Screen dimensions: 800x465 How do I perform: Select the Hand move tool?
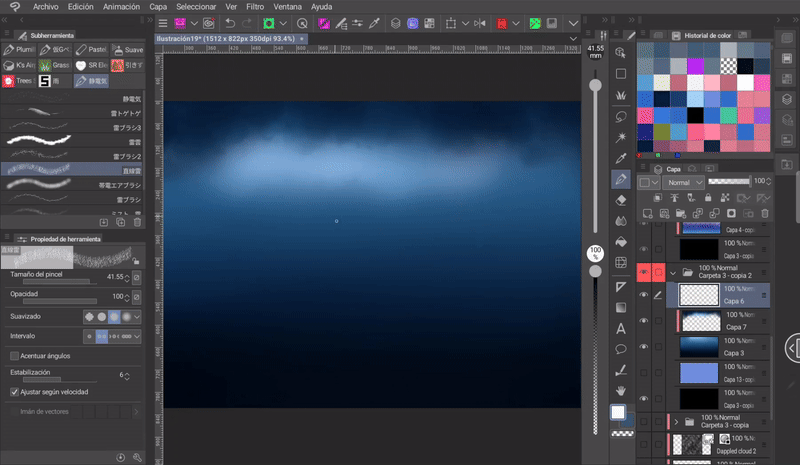[621, 391]
